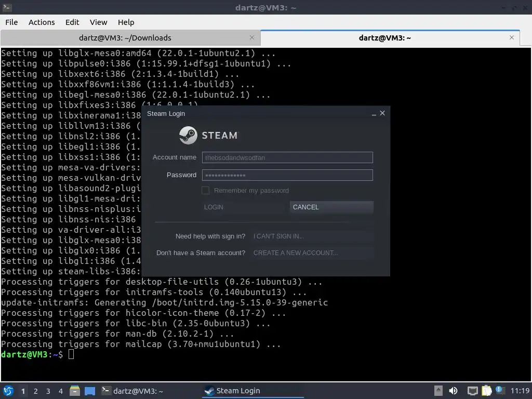Click the Steam logo in login dialog
The width and height of the screenshot is (532, 399).
pyautogui.click(x=188, y=135)
